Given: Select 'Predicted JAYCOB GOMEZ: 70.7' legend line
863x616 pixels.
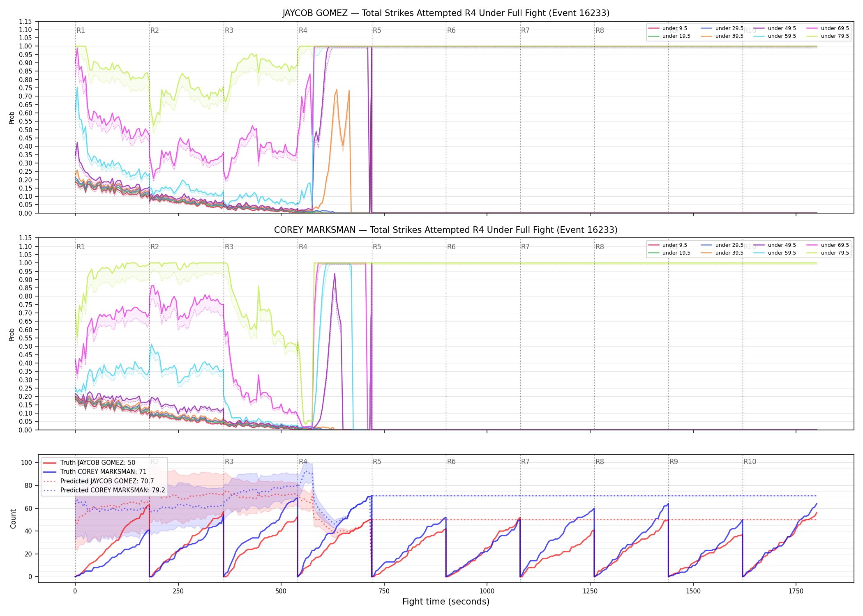Looking at the screenshot, I should 98,481.
